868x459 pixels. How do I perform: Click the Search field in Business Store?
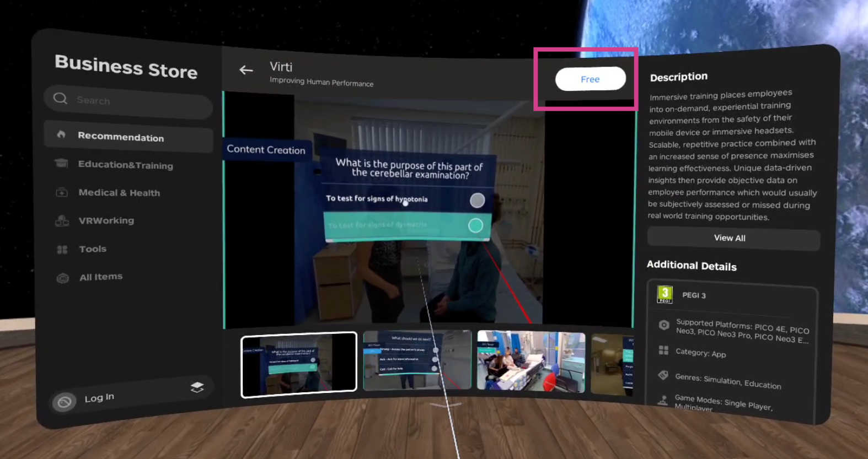pos(128,101)
